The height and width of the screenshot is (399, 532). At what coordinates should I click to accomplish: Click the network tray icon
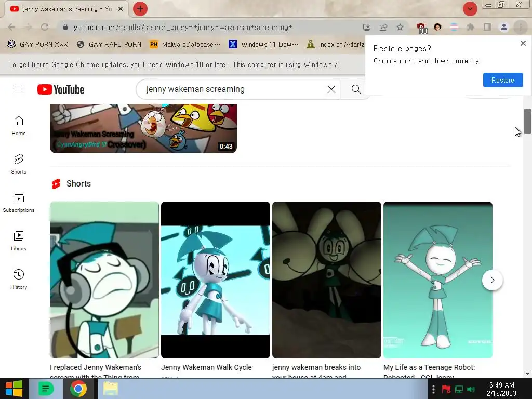point(459,389)
